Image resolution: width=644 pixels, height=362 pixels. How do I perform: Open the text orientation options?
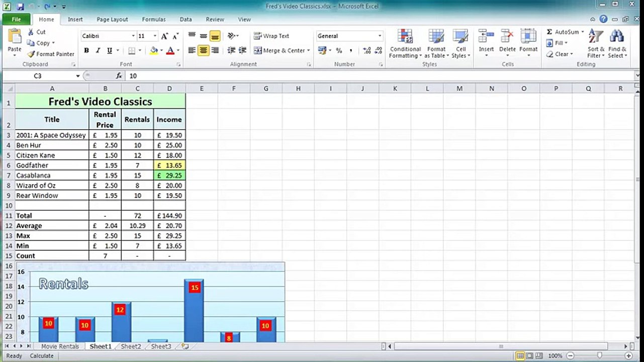pos(232,36)
